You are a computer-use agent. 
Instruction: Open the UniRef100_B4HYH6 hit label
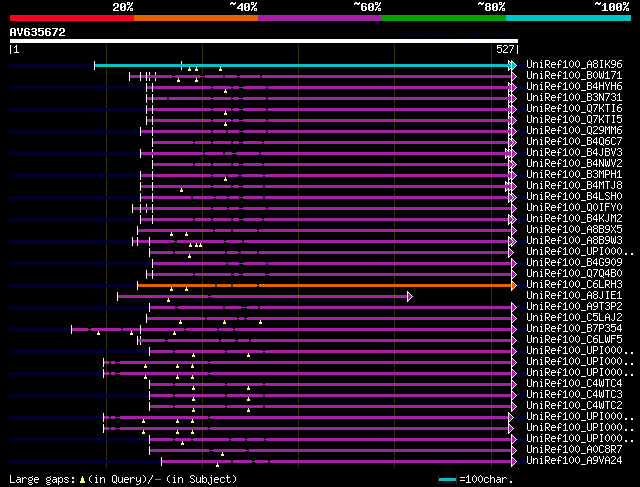point(574,87)
